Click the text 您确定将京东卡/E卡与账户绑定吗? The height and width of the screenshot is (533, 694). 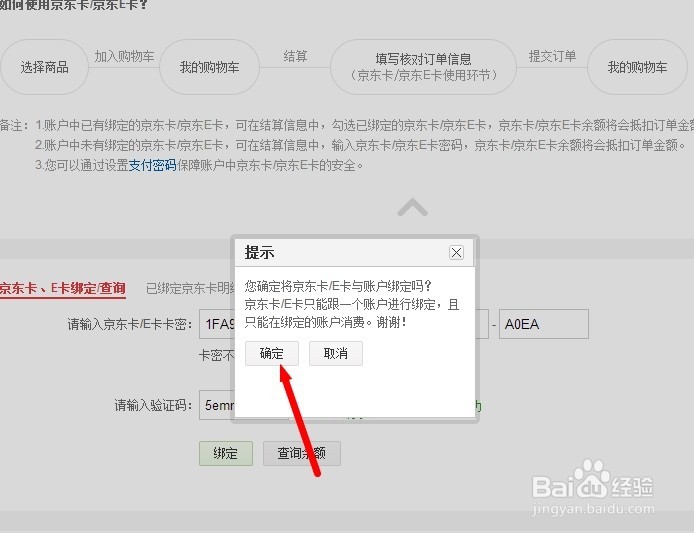point(338,286)
